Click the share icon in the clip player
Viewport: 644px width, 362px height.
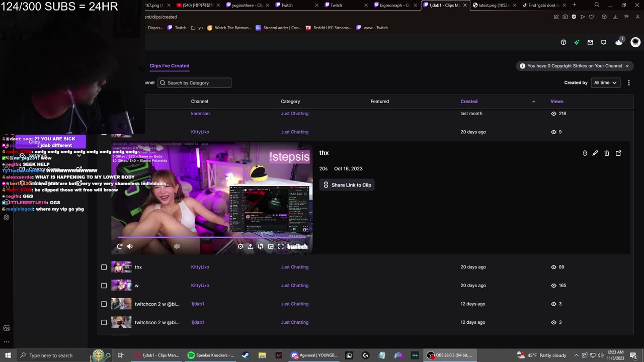(251, 246)
